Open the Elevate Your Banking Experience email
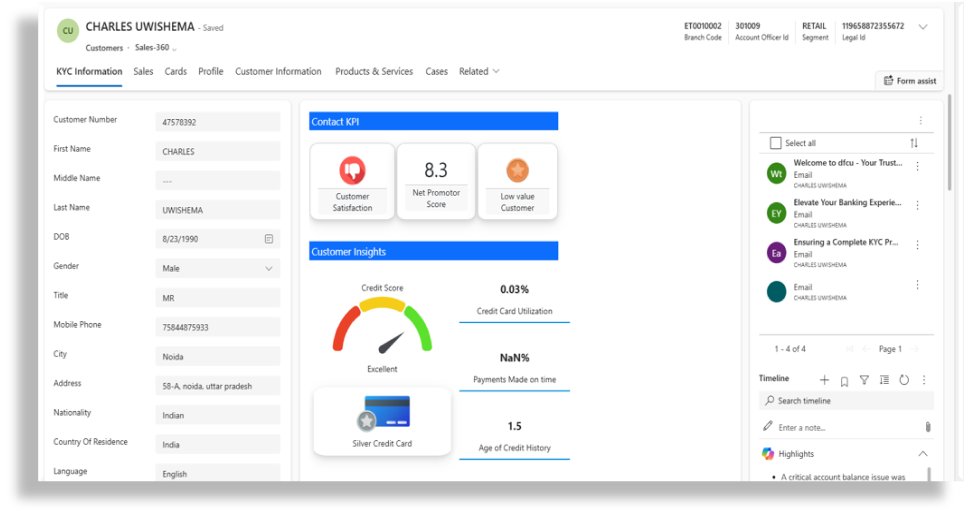 pos(847,202)
